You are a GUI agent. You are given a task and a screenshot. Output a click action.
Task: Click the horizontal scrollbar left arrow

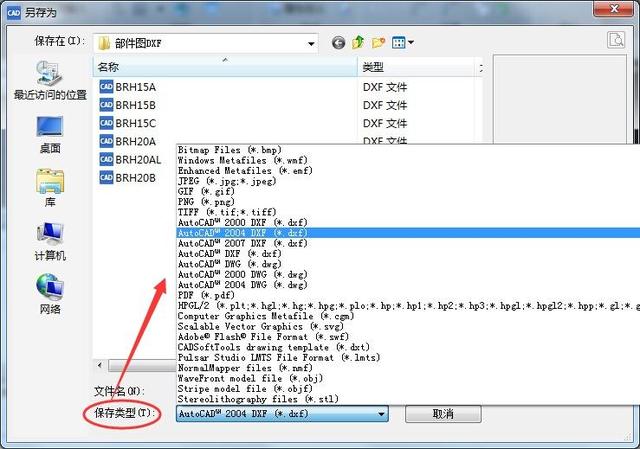(x=100, y=365)
